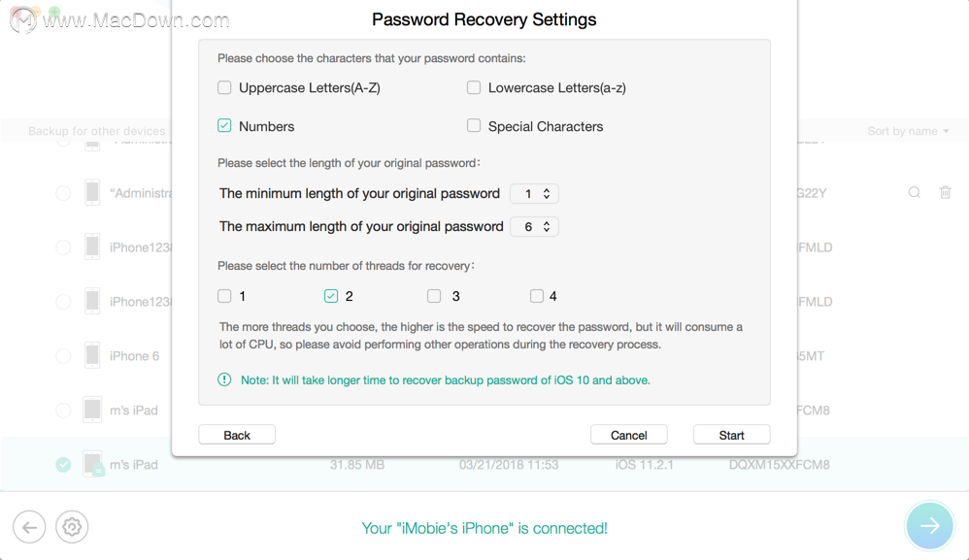Viewport: 969px width, 560px height.
Task: Click the Cancel button
Action: click(628, 435)
